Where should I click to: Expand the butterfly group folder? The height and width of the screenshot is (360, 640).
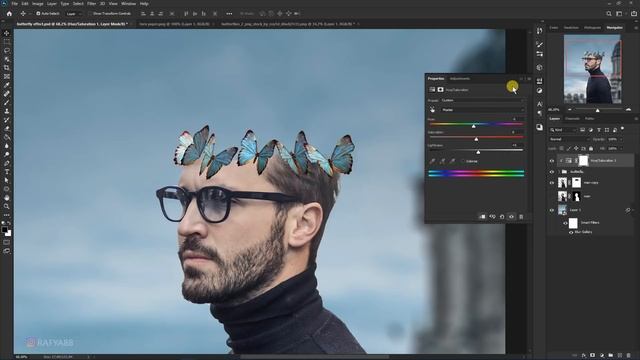560,172
